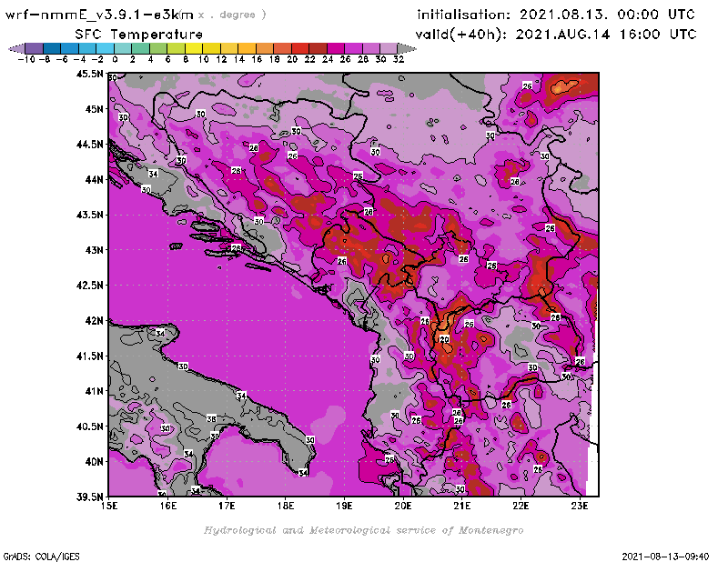
Task: Pick the -4 to -2 legend color swatch
Action: point(87,49)
